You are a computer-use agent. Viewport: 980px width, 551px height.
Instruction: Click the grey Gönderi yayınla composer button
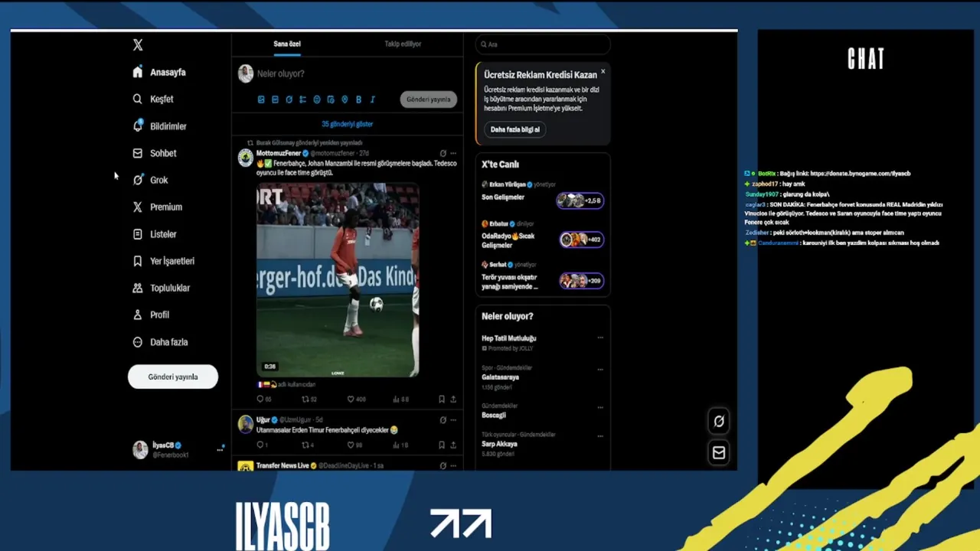(x=428, y=99)
